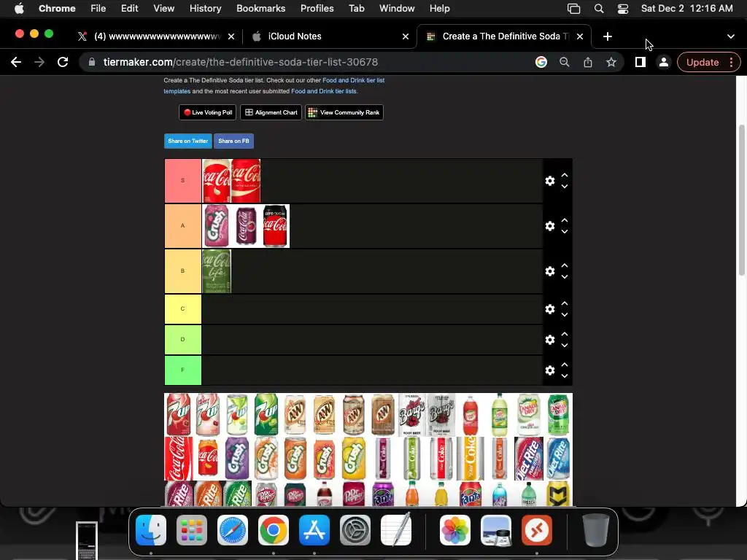Viewport: 747px width, 560px height.
Task: Open settings gear for D tier row
Action: 550,340
